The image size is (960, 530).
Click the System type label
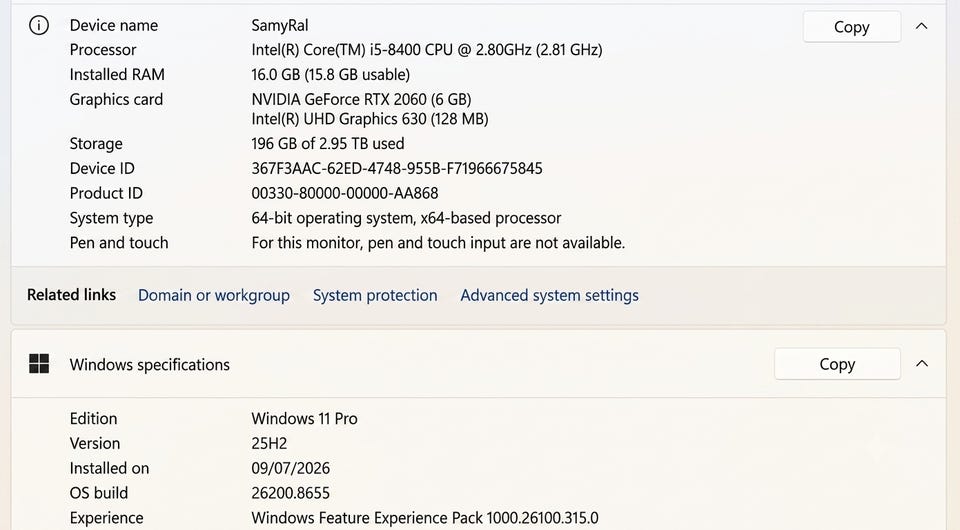(111, 218)
